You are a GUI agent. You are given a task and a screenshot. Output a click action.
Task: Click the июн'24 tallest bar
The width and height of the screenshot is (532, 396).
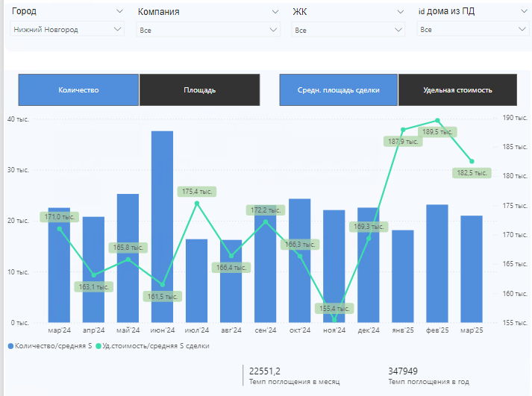pos(162,227)
